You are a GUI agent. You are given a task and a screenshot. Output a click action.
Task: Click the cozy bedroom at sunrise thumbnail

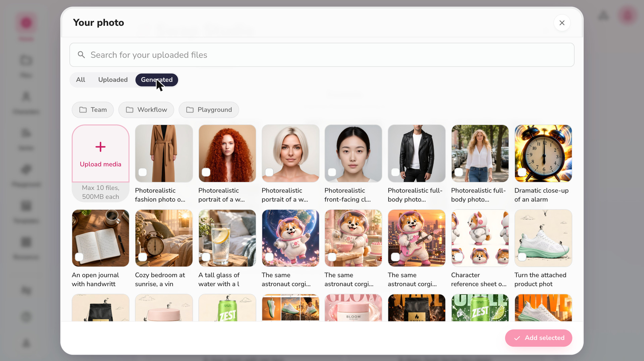pyautogui.click(x=164, y=238)
